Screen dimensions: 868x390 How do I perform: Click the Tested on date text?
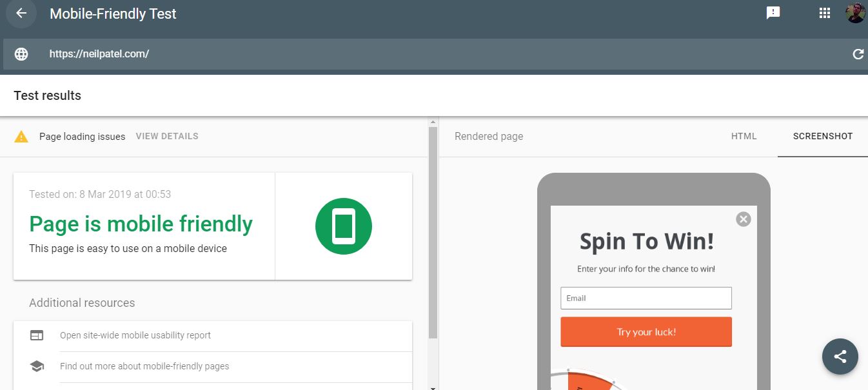pyautogui.click(x=100, y=194)
